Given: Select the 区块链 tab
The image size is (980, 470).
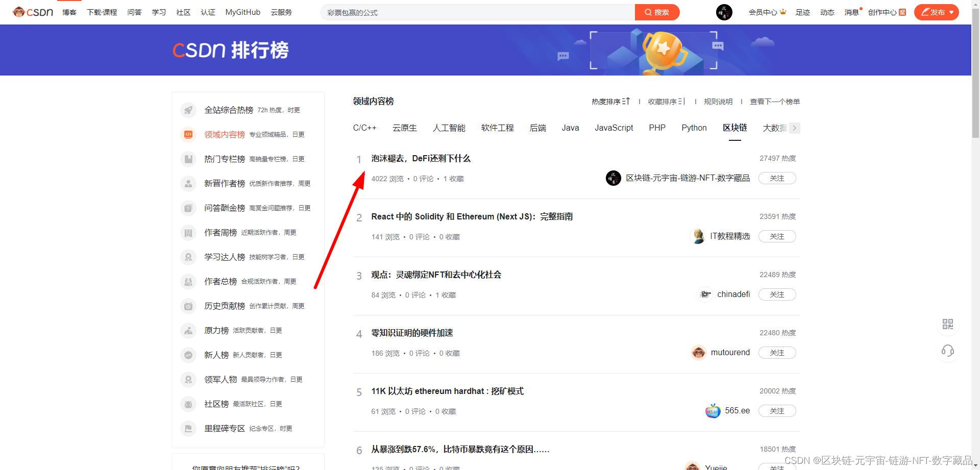Looking at the screenshot, I should click(735, 128).
